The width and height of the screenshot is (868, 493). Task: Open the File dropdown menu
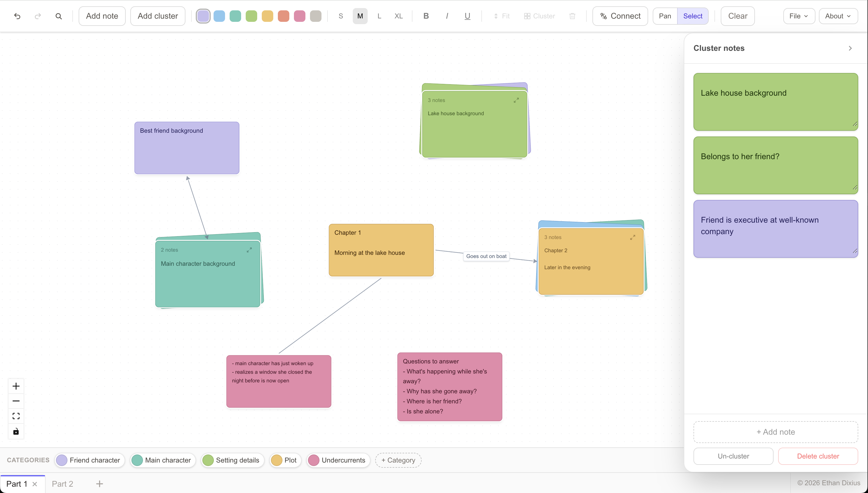point(799,16)
